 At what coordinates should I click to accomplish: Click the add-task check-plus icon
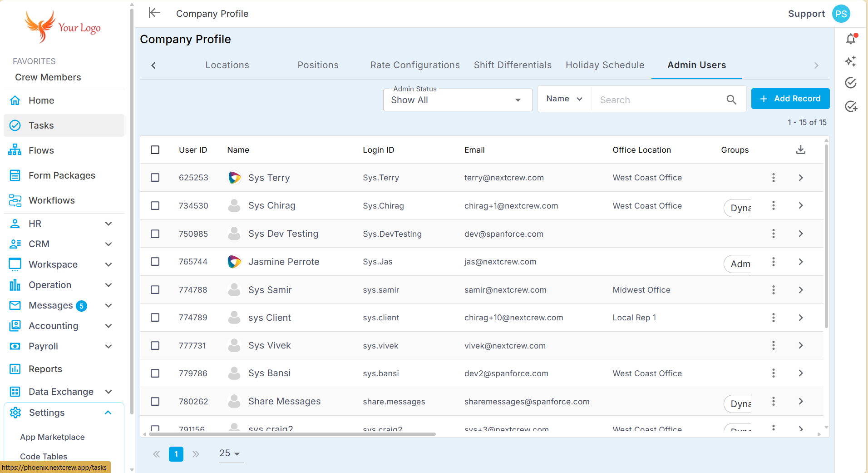[x=851, y=106]
